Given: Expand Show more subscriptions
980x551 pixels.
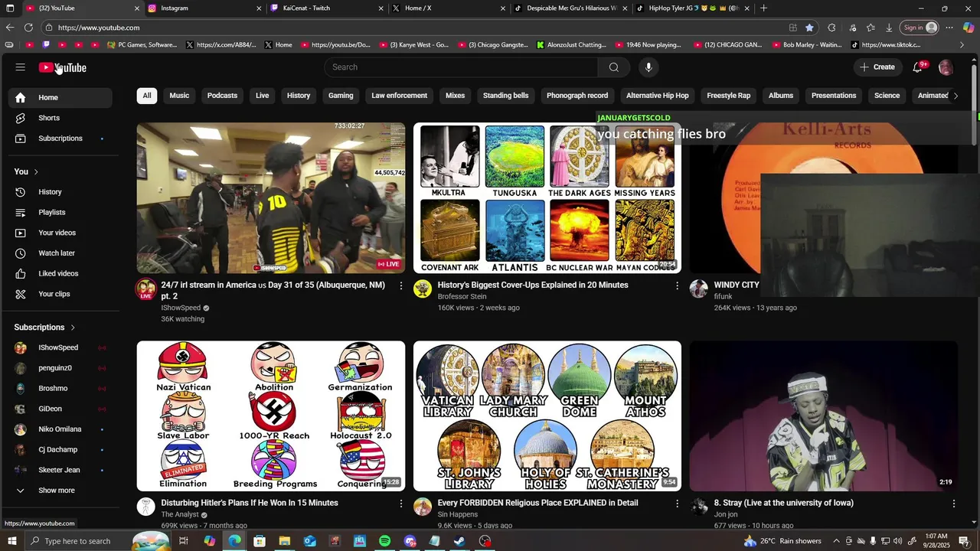Looking at the screenshot, I should pyautogui.click(x=60, y=491).
